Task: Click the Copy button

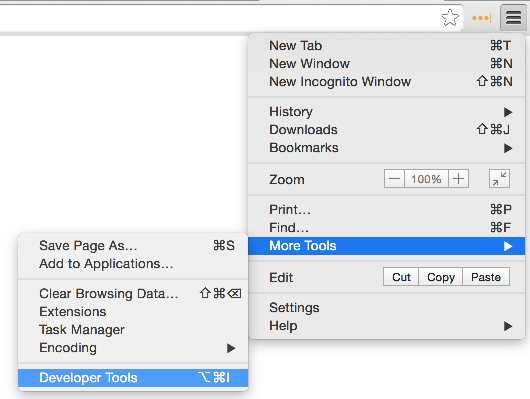Action: tap(440, 277)
